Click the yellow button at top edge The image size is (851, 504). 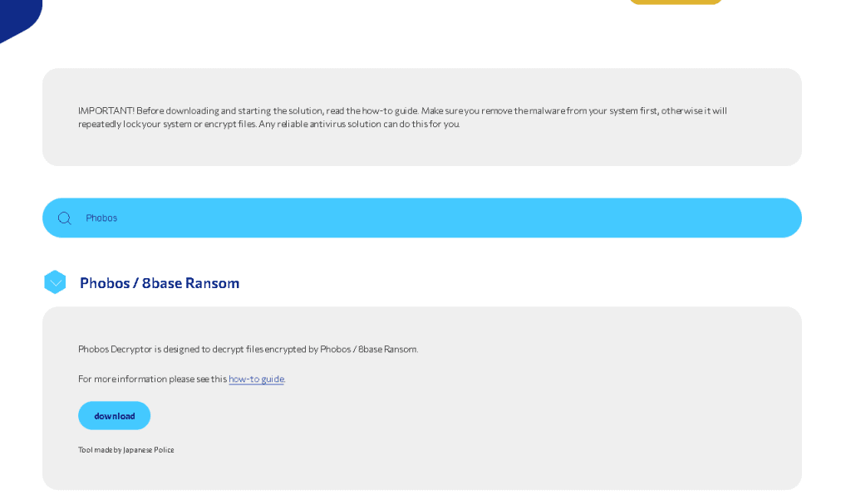675,2
